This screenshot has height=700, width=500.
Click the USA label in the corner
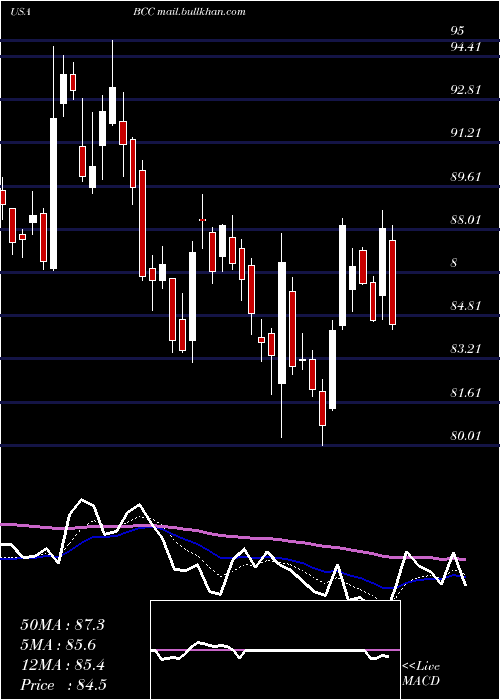pos(21,12)
